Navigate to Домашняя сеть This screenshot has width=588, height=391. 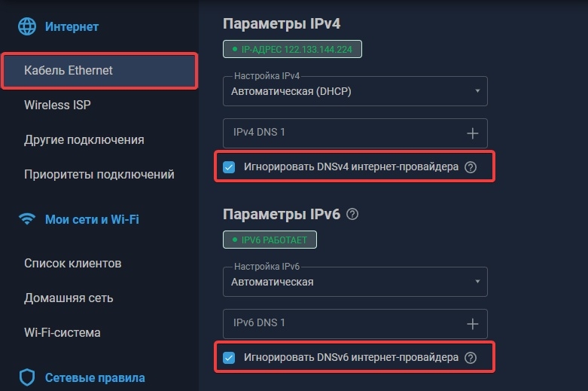pos(69,298)
